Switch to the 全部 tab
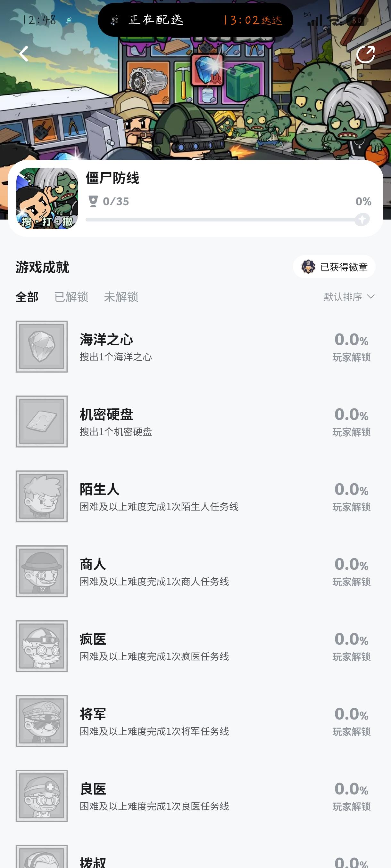Screen dimensions: 391x868 pyautogui.click(x=27, y=297)
